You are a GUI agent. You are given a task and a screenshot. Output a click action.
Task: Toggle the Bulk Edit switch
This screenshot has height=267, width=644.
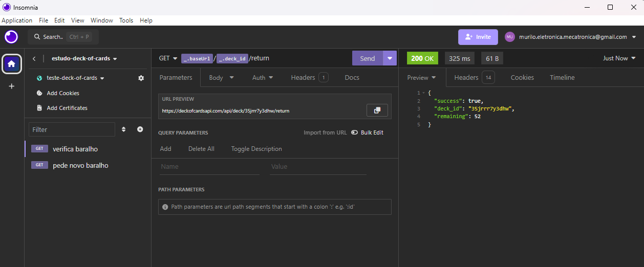[x=354, y=132]
